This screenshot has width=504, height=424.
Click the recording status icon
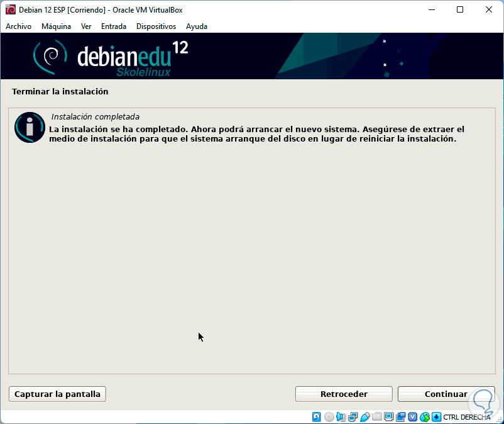tap(400, 417)
